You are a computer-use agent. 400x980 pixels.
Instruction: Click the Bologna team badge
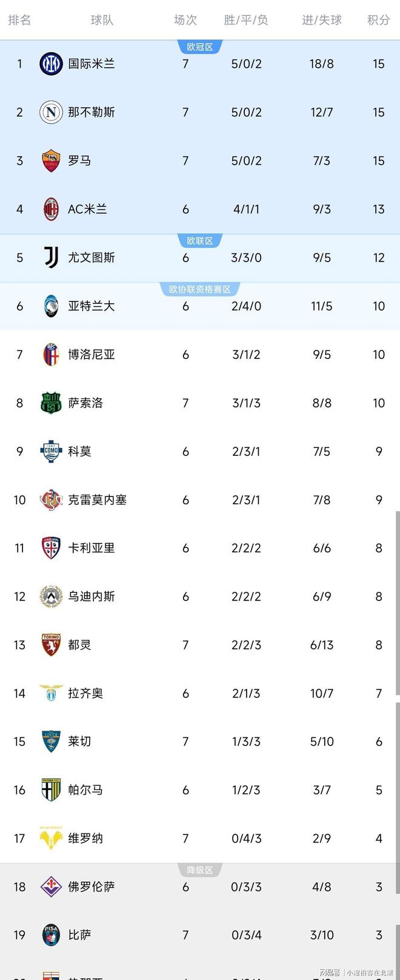point(51,354)
